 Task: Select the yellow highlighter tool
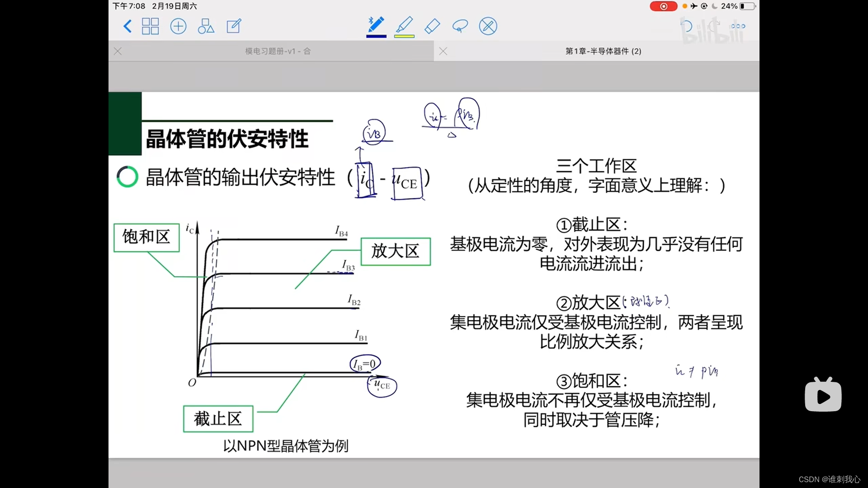pos(404,25)
